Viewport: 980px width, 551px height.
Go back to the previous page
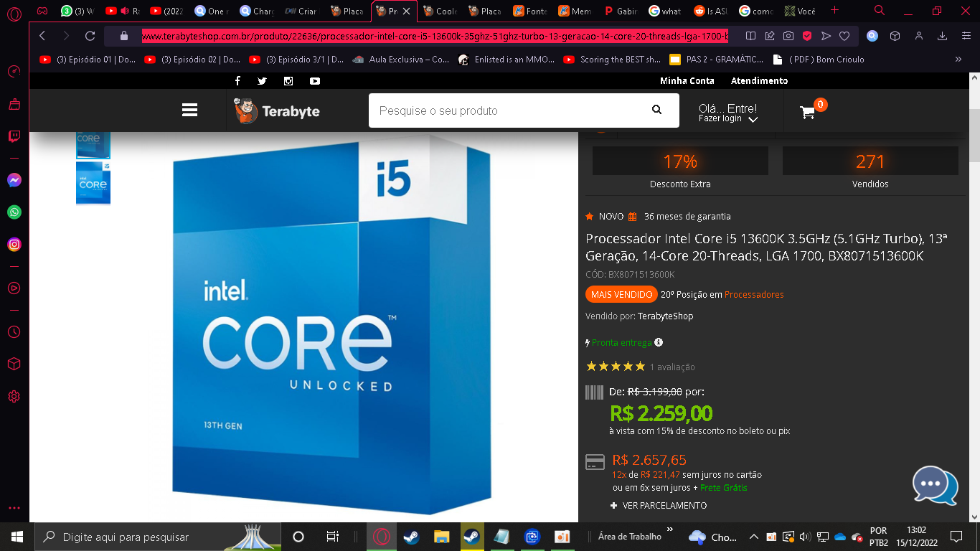click(x=42, y=36)
